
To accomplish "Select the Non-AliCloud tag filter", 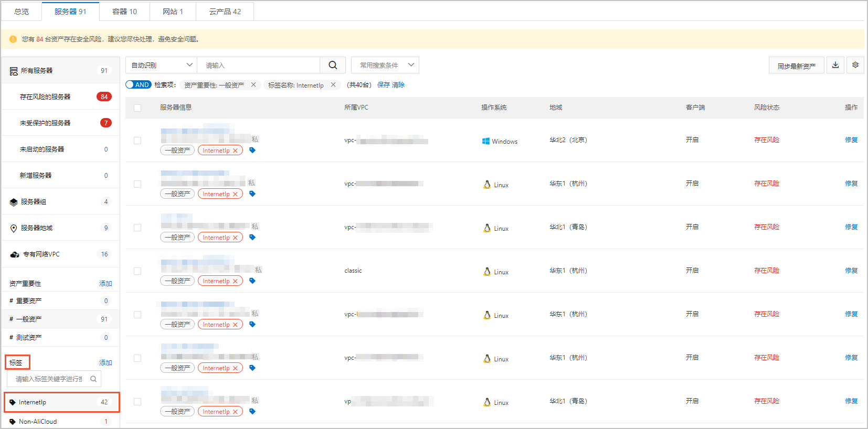I will tap(61, 421).
